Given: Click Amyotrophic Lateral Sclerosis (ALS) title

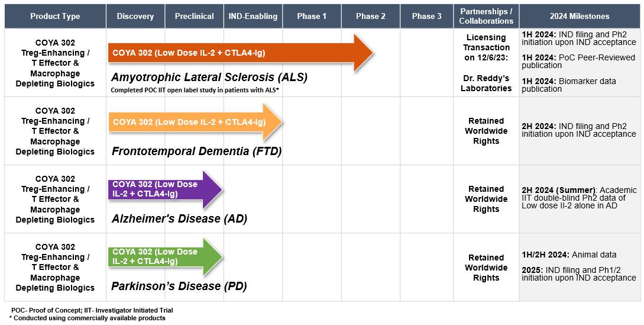Looking at the screenshot, I should click(x=209, y=77).
